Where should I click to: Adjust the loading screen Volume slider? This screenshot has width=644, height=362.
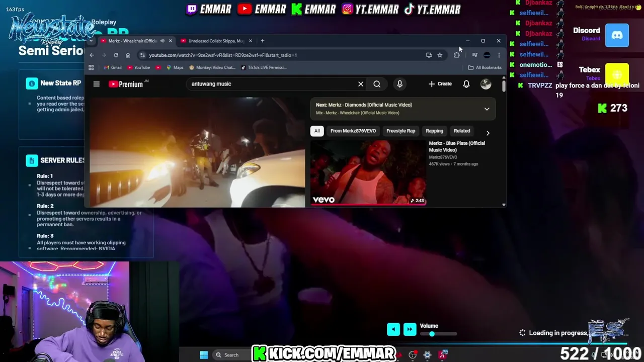coord(438,334)
